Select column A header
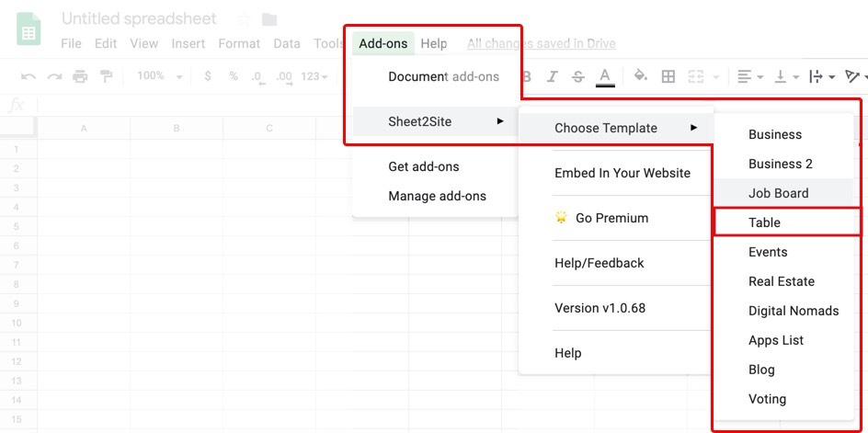The width and height of the screenshot is (868, 433). pyautogui.click(x=84, y=128)
